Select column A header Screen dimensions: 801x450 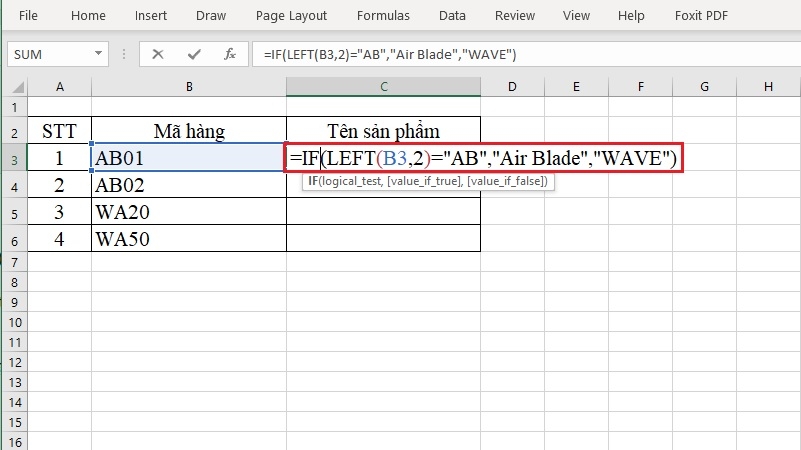pos(60,87)
